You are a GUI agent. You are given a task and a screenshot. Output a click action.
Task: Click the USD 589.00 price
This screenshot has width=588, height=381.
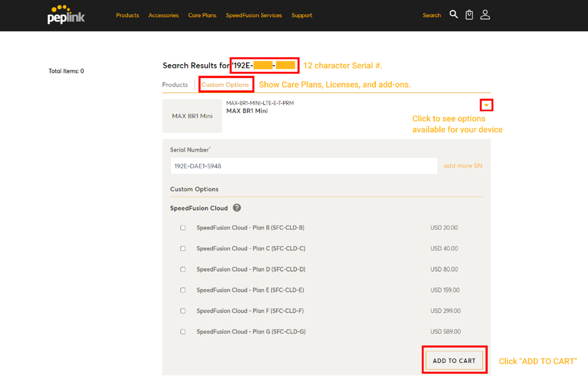pos(446,332)
